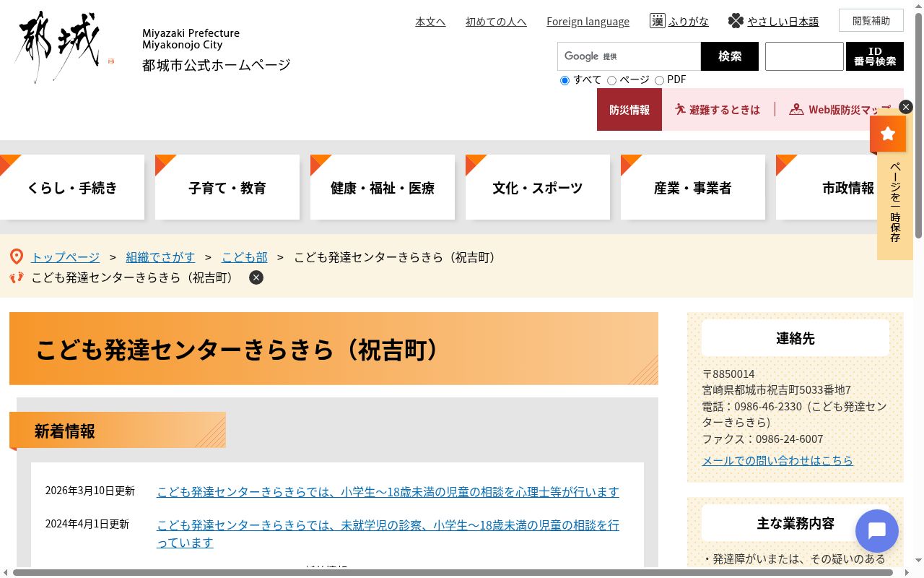
Task: Select the すべて search radio button
Action: point(565,80)
